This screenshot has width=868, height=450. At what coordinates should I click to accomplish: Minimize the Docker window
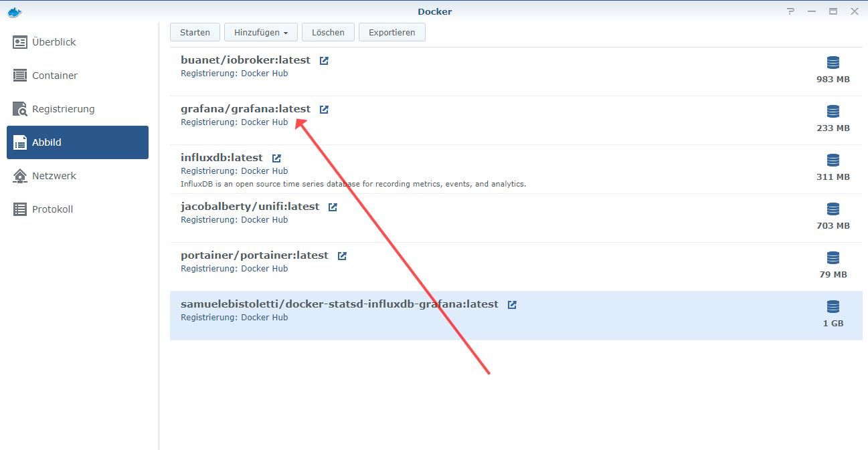[x=812, y=11]
